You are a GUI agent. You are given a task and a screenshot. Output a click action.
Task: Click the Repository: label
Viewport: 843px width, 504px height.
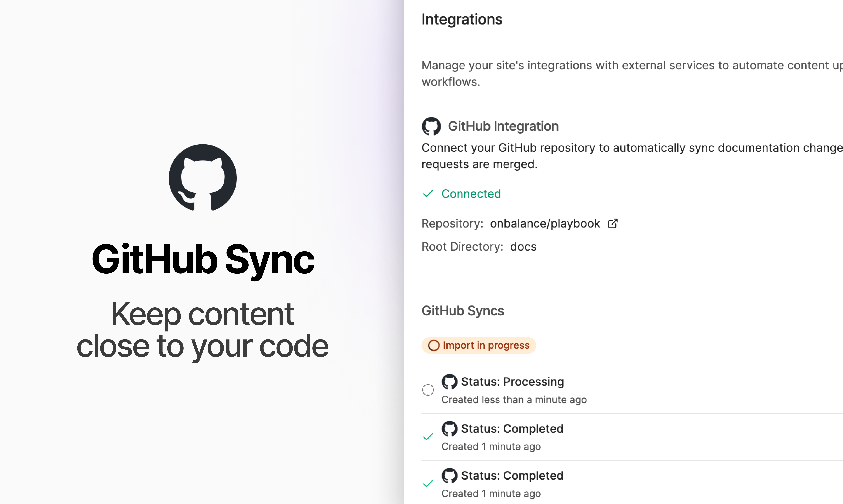pos(452,223)
